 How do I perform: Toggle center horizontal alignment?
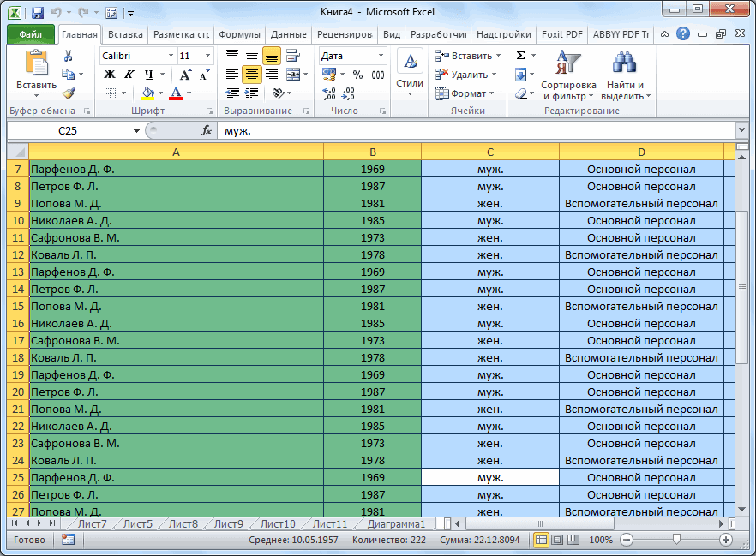tap(251, 75)
